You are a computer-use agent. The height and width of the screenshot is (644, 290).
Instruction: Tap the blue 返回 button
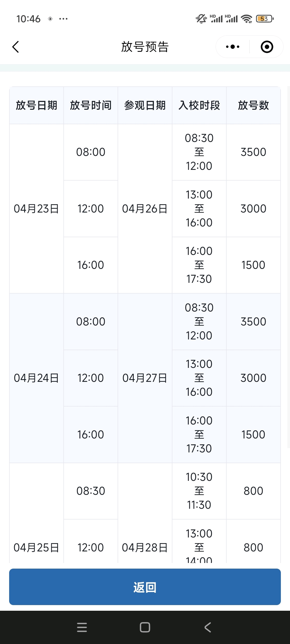pyautogui.click(x=145, y=587)
